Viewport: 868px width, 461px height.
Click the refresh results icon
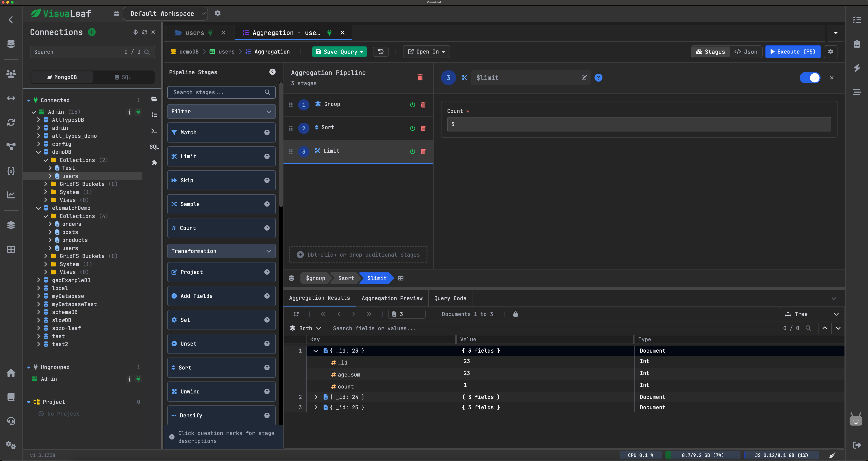point(296,314)
